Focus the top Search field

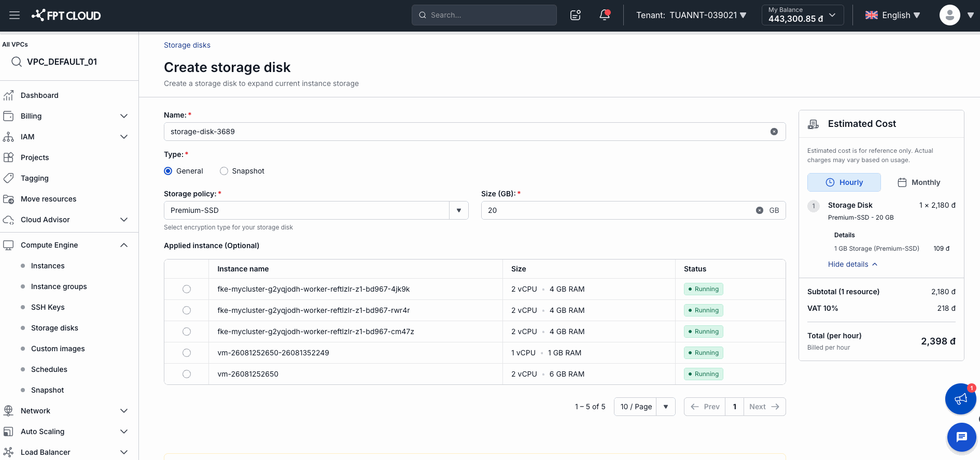[x=484, y=15]
